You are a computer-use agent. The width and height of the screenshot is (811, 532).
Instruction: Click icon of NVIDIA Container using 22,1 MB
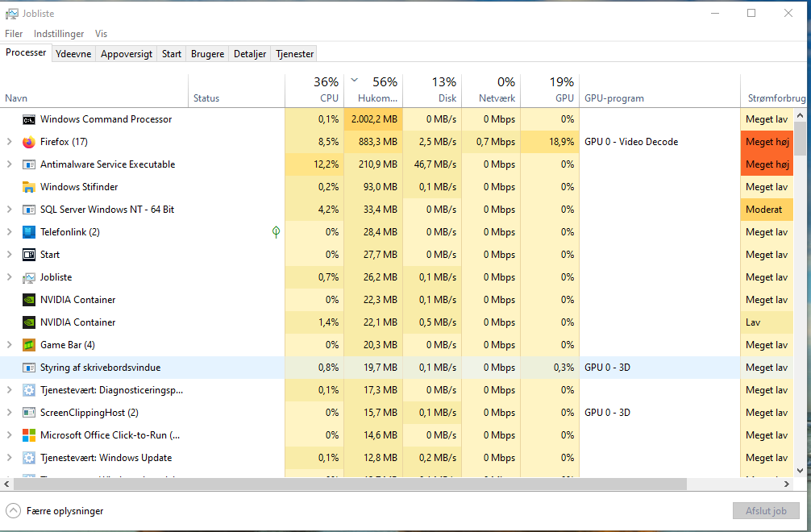pyautogui.click(x=29, y=322)
